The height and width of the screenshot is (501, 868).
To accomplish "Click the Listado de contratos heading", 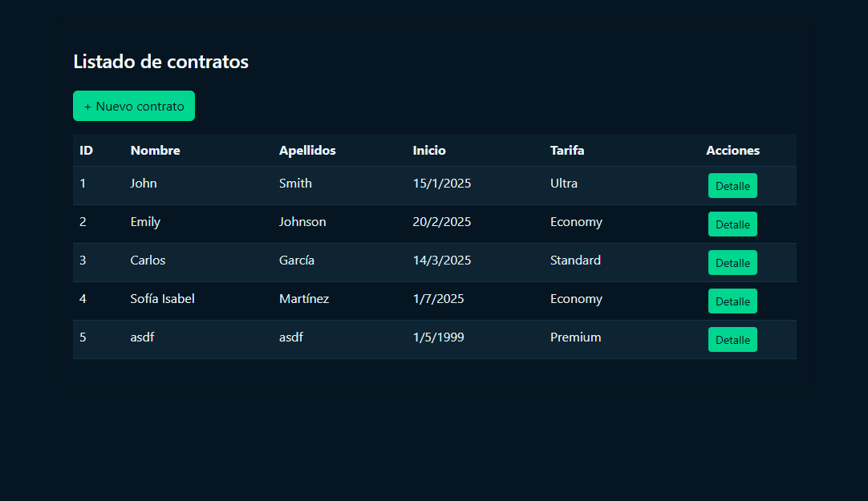I will [x=160, y=62].
